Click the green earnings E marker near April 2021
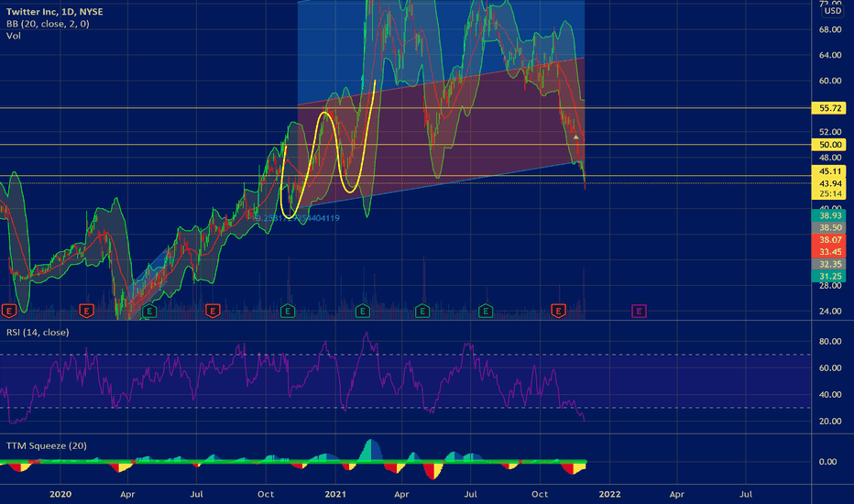Screen dimensions: 854x504 422,312
